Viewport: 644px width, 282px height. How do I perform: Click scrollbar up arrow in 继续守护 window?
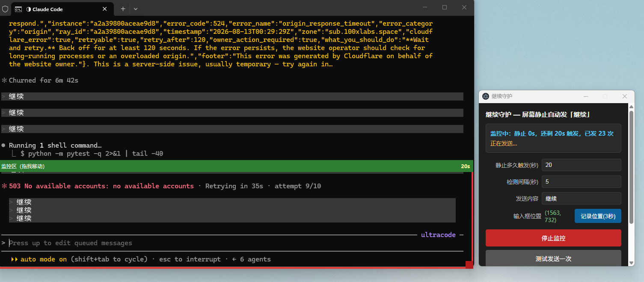[x=631, y=107]
